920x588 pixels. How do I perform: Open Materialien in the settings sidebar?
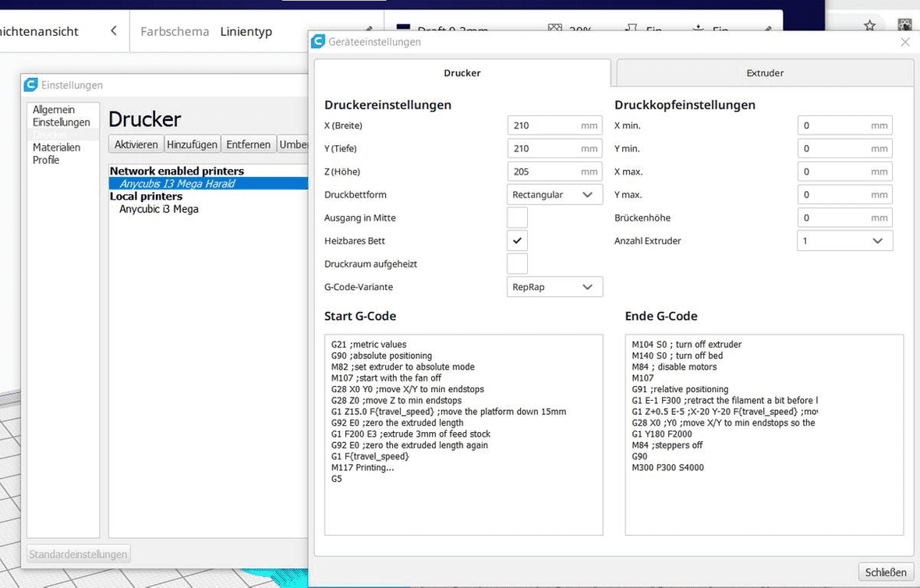[56, 147]
